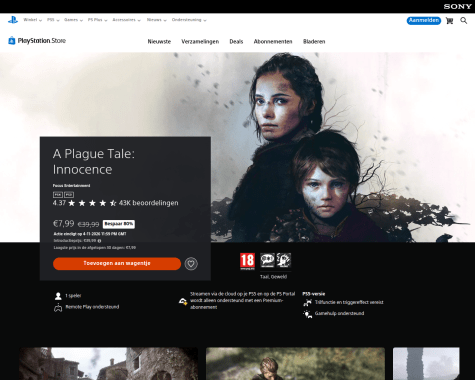Click the Gamehulp lightbulb icon
The width and height of the screenshot is (475, 380).
307,314
